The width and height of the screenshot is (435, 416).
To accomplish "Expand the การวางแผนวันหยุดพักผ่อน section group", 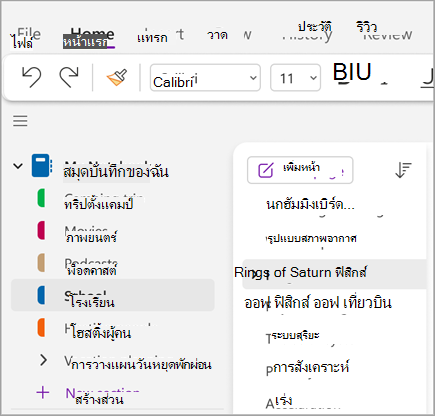I will coord(43,360).
